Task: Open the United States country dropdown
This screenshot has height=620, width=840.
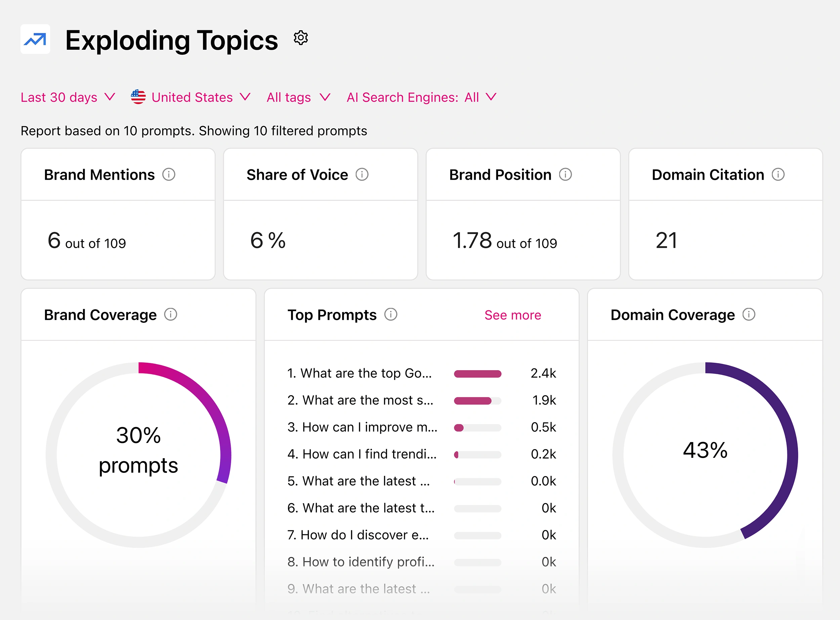Action: [191, 97]
